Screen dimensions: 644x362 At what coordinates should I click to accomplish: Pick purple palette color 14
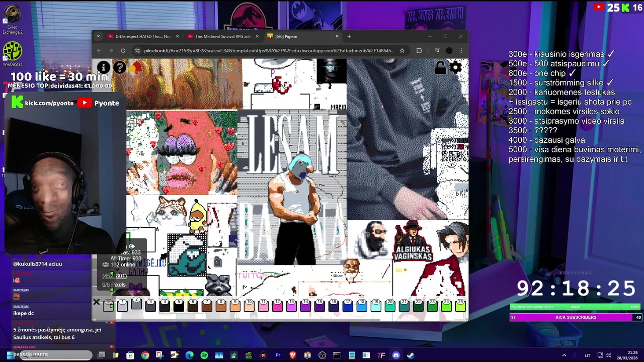click(305, 305)
